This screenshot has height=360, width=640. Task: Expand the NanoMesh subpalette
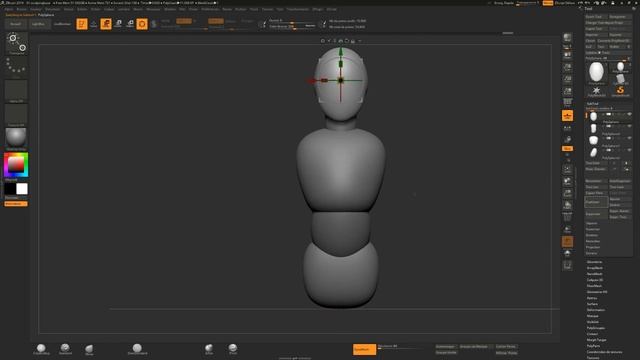(595, 274)
